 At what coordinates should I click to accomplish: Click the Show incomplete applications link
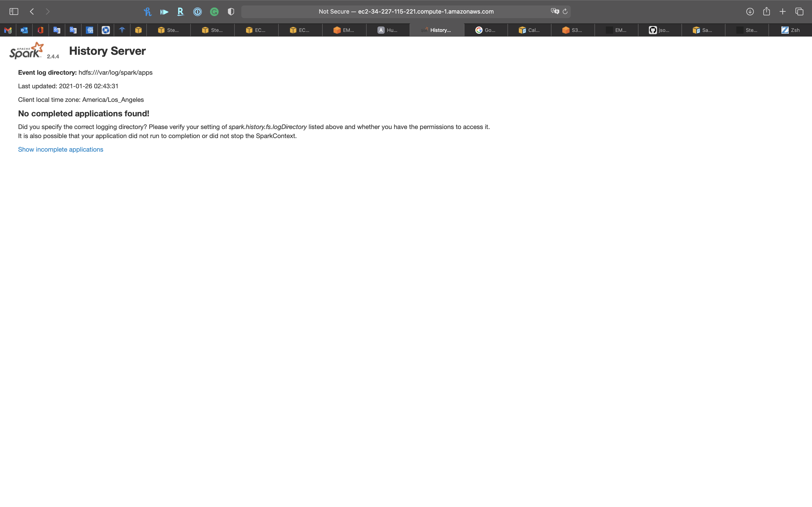pyautogui.click(x=60, y=150)
